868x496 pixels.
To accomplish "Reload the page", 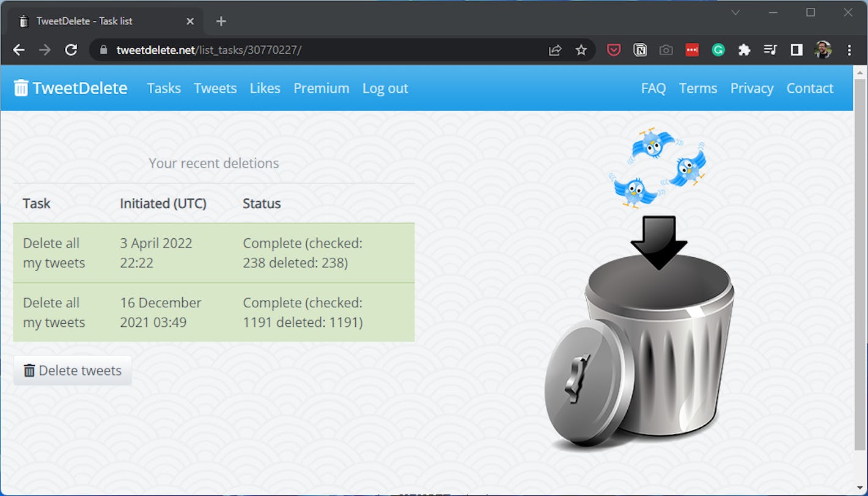I will pos(71,50).
